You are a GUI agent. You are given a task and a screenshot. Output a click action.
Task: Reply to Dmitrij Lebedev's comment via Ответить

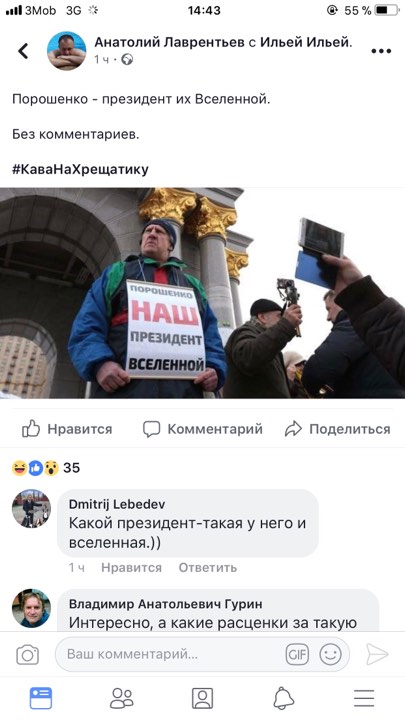[208, 568]
